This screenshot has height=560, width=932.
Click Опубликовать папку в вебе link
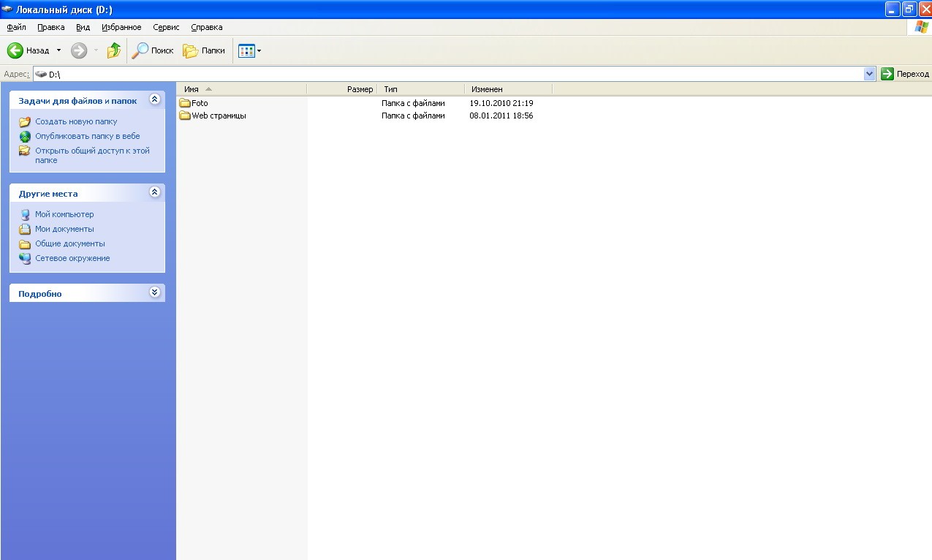click(87, 136)
